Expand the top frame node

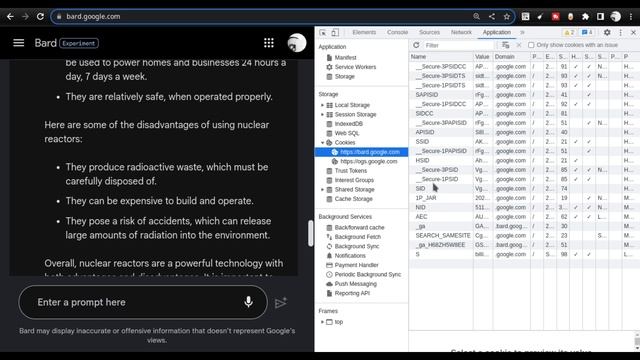click(322, 322)
